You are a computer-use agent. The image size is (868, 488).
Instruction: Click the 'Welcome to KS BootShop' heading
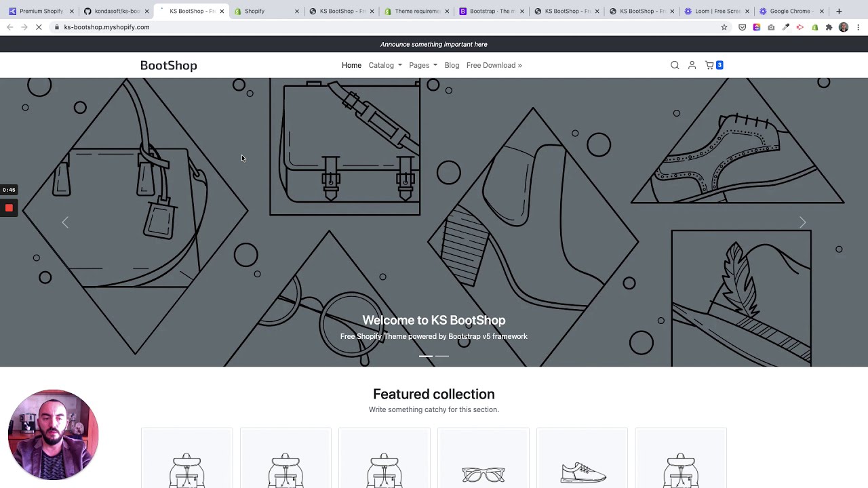pyautogui.click(x=434, y=320)
